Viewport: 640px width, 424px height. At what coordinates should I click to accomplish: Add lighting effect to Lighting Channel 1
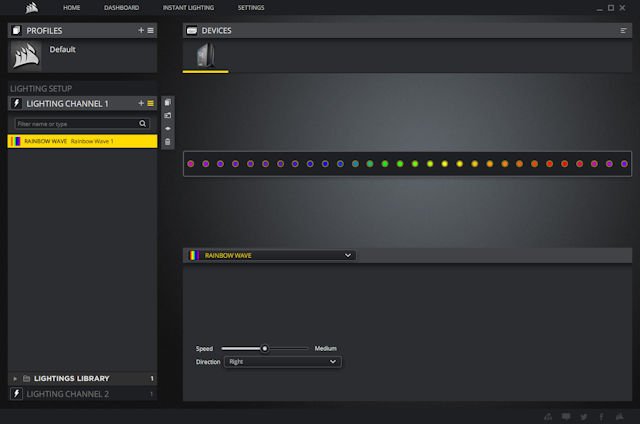coord(141,103)
